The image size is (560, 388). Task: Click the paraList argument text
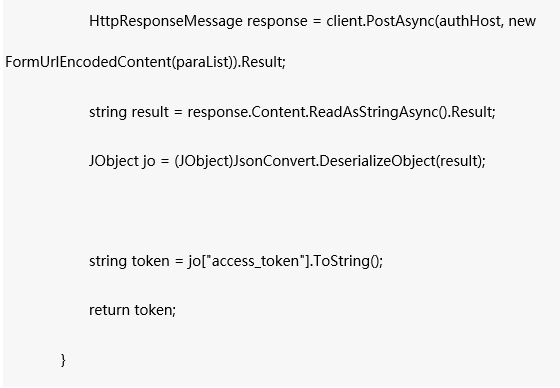pos(204,62)
